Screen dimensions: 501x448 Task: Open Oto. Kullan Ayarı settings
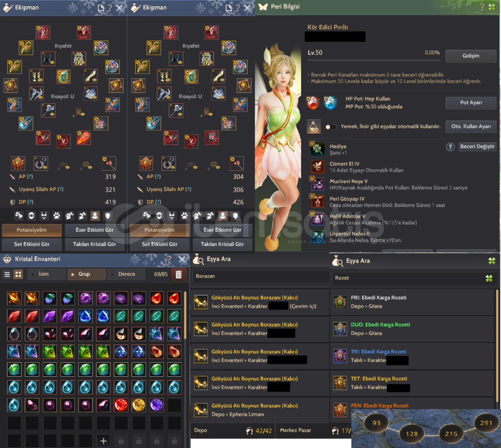[471, 127]
